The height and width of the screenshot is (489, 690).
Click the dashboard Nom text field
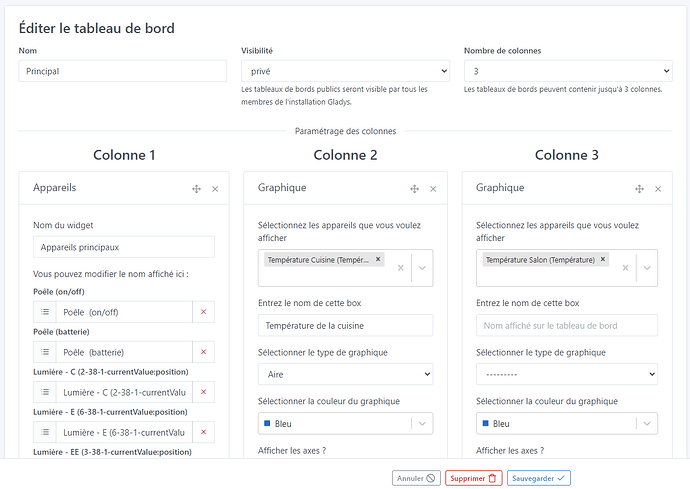pos(123,71)
